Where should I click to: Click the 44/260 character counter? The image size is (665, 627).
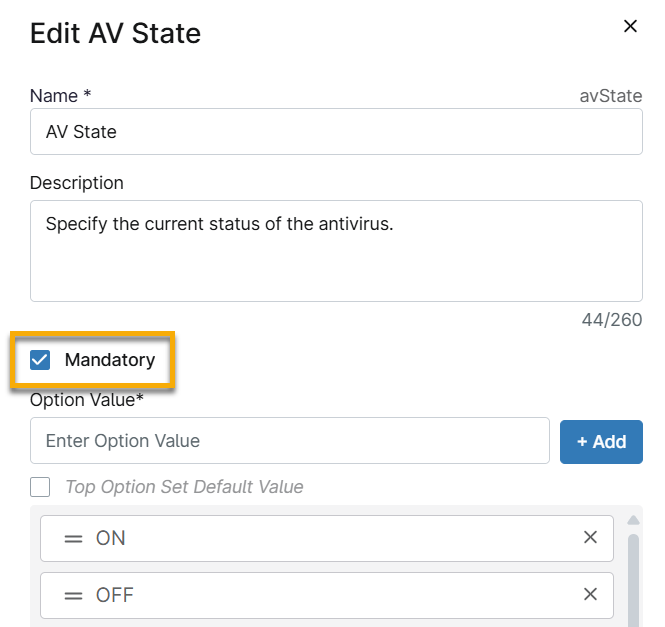coord(612,320)
